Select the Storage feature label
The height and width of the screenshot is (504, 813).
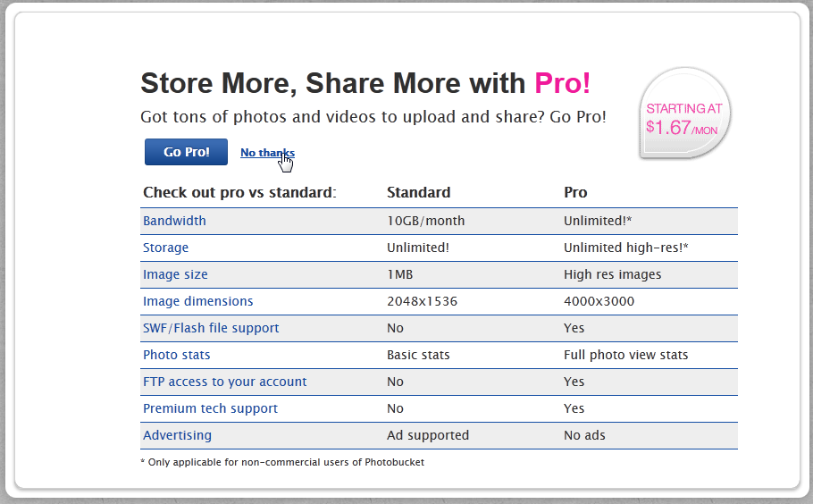point(165,248)
